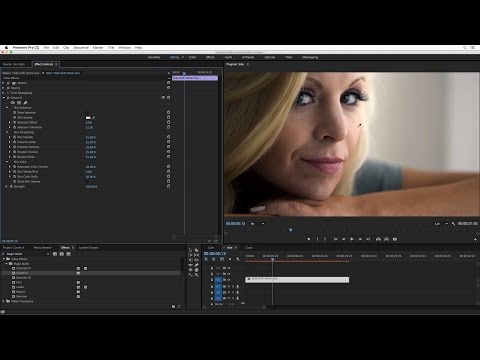Toggle Linked Selection in the timeline
Image resolution: width=480 pixels, height=360 pixels.
click(222, 259)
